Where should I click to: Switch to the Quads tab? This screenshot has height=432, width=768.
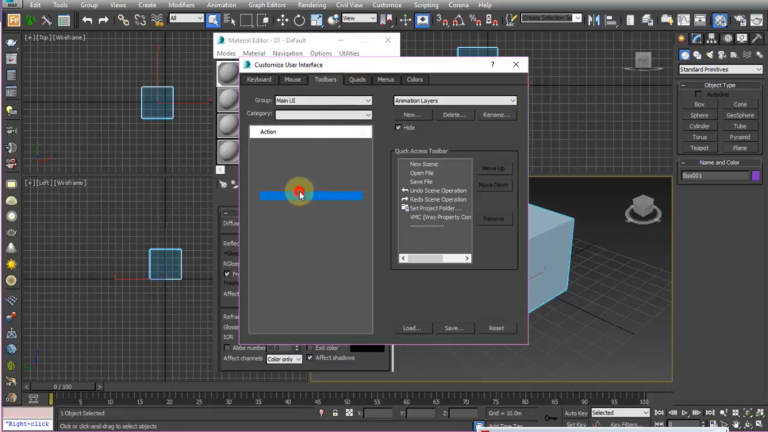tap(357, 79)
